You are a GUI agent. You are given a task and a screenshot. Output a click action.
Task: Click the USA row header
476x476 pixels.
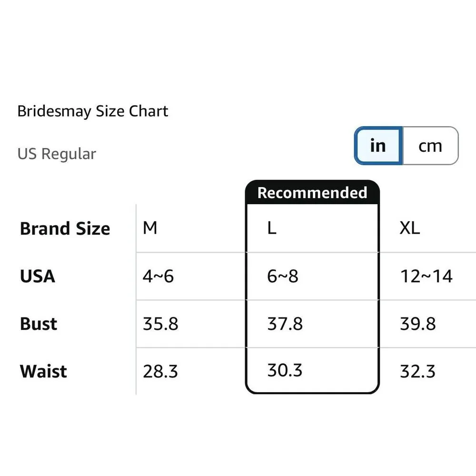(x=38, y=276)
